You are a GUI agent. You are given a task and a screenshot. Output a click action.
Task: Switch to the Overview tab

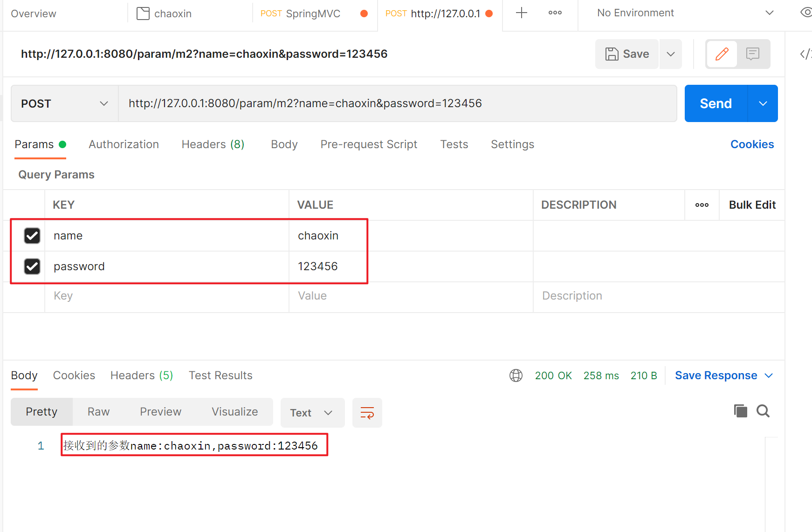(x=34, y=14)
